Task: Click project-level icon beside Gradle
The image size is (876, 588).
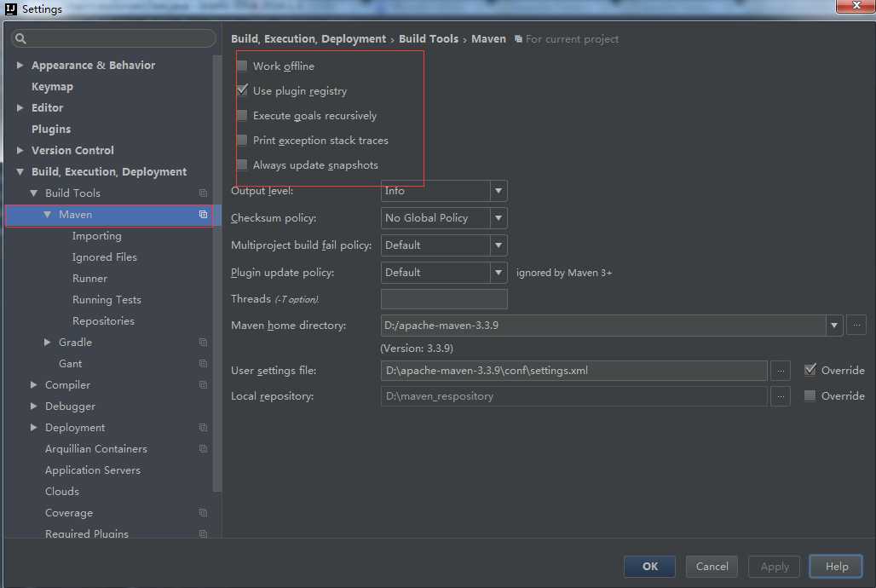Action: coord(204,342)
